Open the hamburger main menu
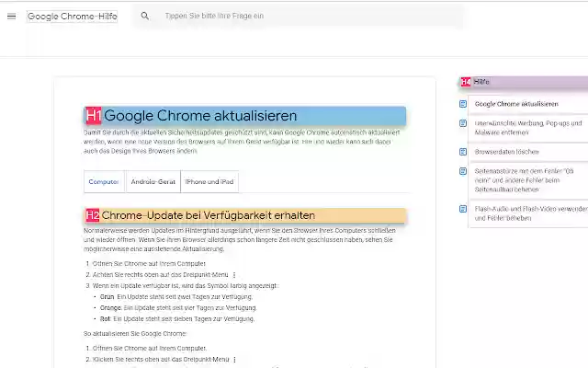Image resolution: width=588 pixels, height=368 pixels. (x=12, y=17)
